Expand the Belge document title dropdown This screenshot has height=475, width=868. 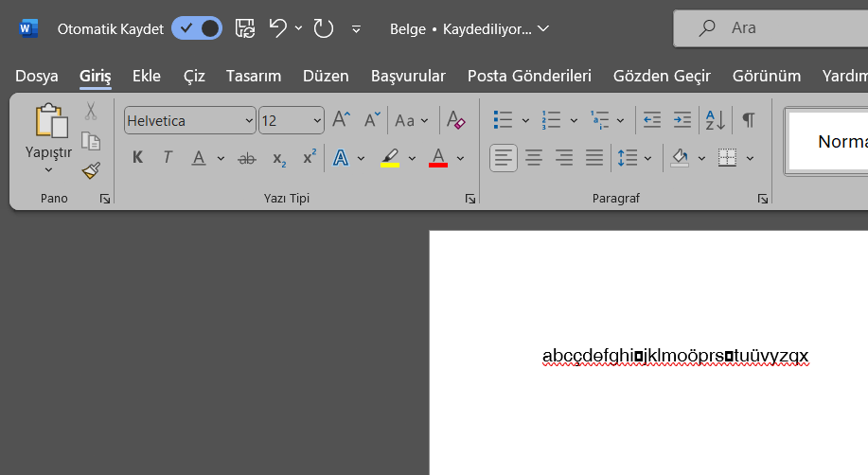543,28
